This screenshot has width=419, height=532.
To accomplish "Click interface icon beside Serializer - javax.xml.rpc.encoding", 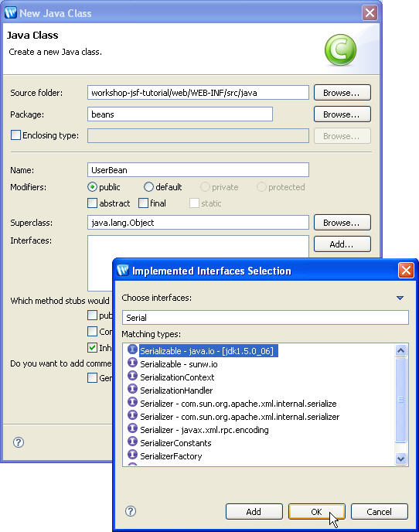I will click(x=132, y=429).
